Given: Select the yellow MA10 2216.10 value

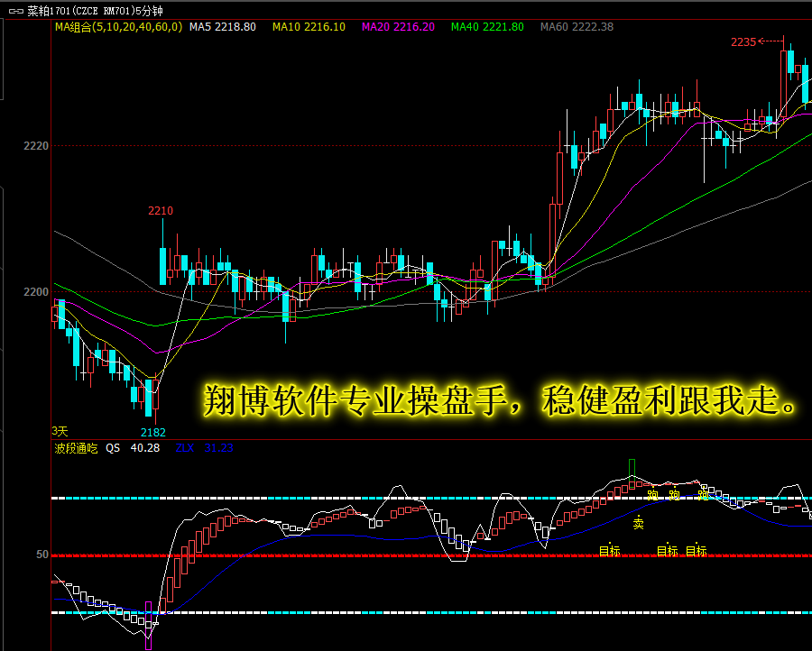Looking at the screenshot, I should coord(309,27).
